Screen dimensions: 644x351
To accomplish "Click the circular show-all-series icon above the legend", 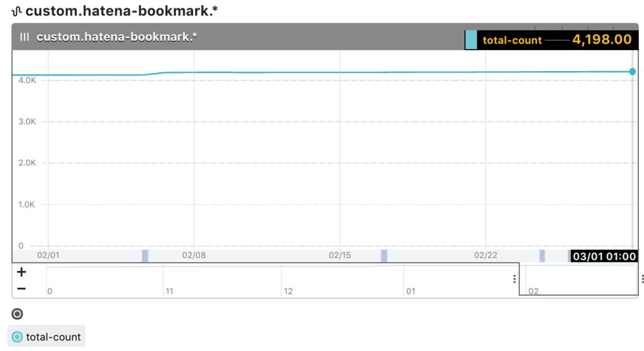I will pyautogui.click(x=17, y=314).
